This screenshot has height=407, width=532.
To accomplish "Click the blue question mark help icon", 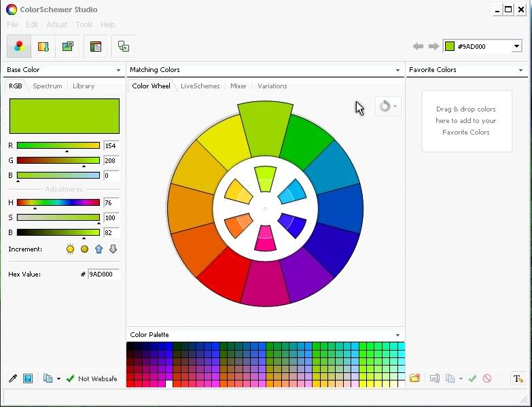I will tap(28, 378).
